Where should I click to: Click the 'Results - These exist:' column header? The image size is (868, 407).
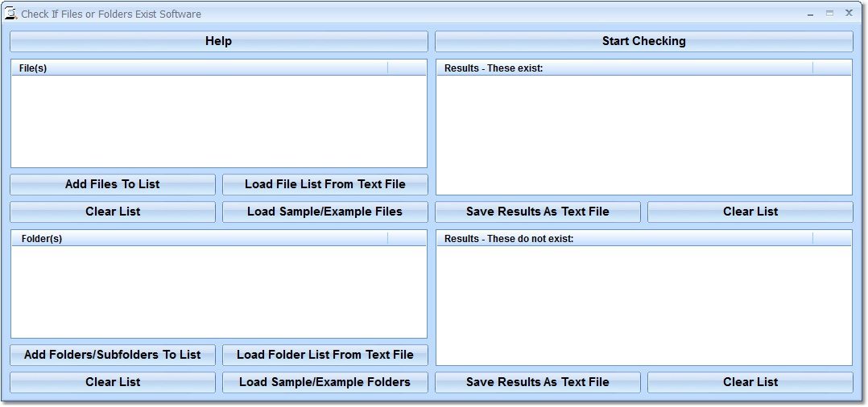[624, 68]
